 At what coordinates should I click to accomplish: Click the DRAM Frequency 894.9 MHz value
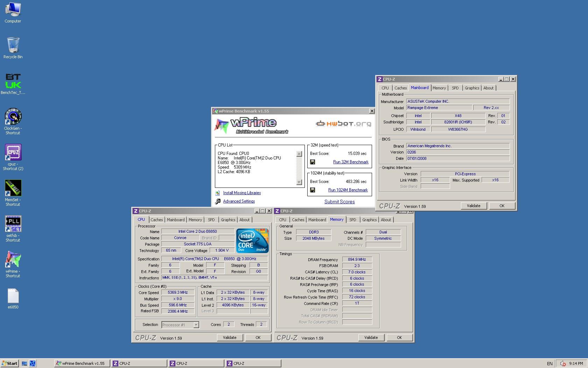pos(357,260)
